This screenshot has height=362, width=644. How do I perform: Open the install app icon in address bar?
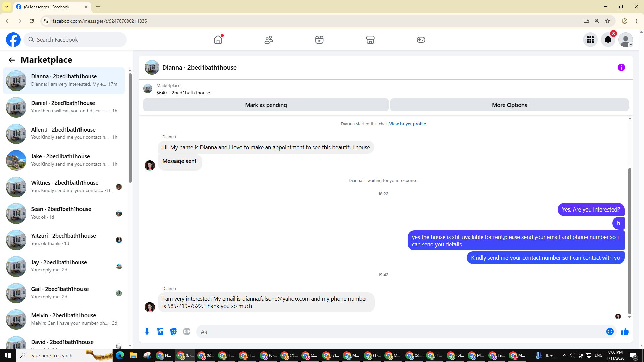pyautogui.click(x=586, y=21)
